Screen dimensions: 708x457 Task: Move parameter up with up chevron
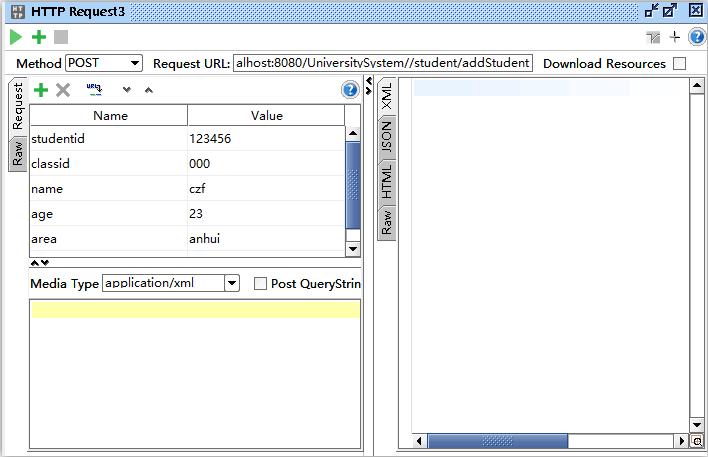(149, 90)
